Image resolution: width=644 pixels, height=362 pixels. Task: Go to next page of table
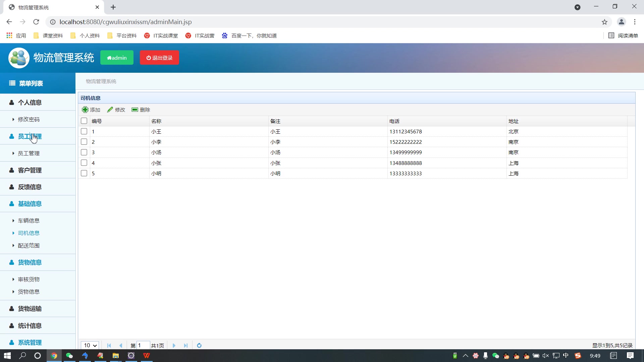click(174, 345)
